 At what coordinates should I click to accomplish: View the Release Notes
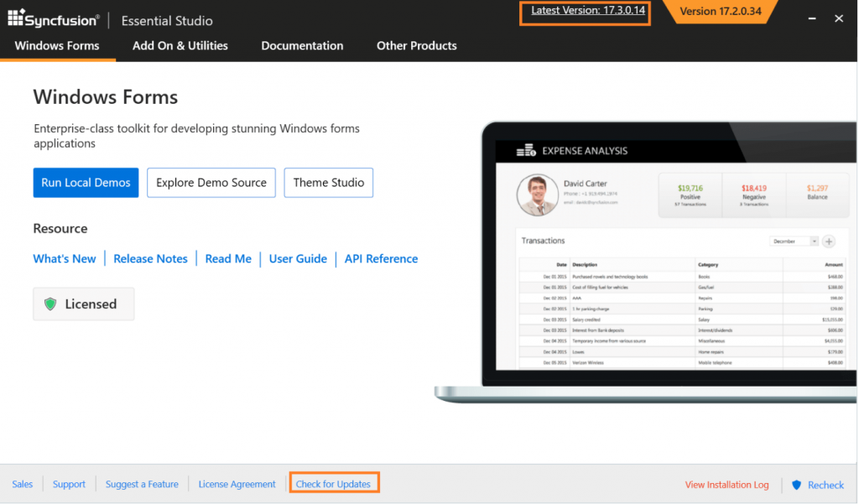(x=150, y=258)
